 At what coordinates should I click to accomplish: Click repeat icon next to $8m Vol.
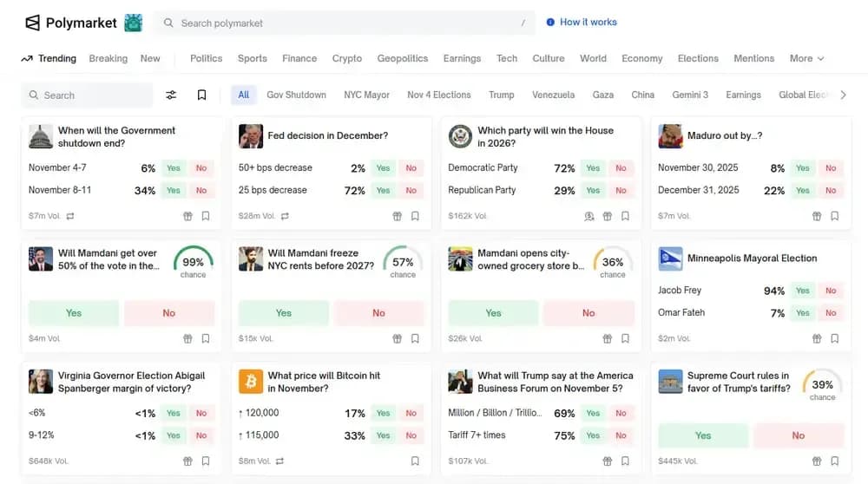click(279, 461)
